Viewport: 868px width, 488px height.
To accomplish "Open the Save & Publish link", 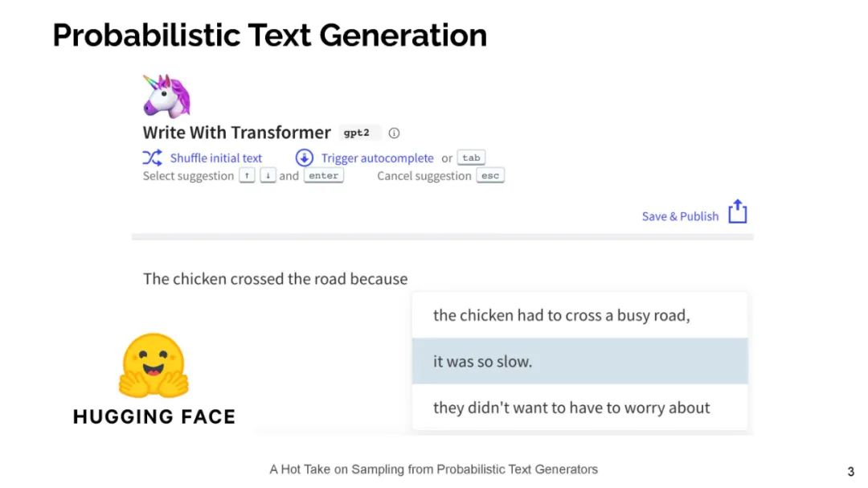I will (x=680, y=216).
